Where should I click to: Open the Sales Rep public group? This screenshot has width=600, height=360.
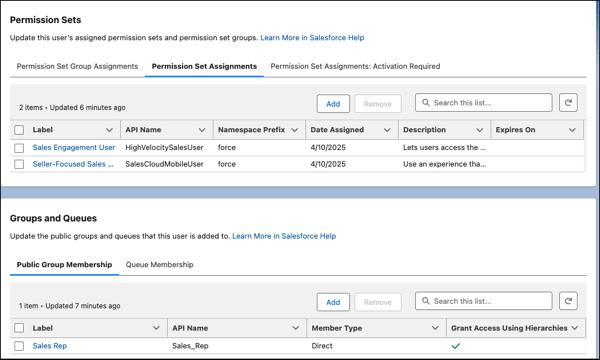[x=50, y=346]
